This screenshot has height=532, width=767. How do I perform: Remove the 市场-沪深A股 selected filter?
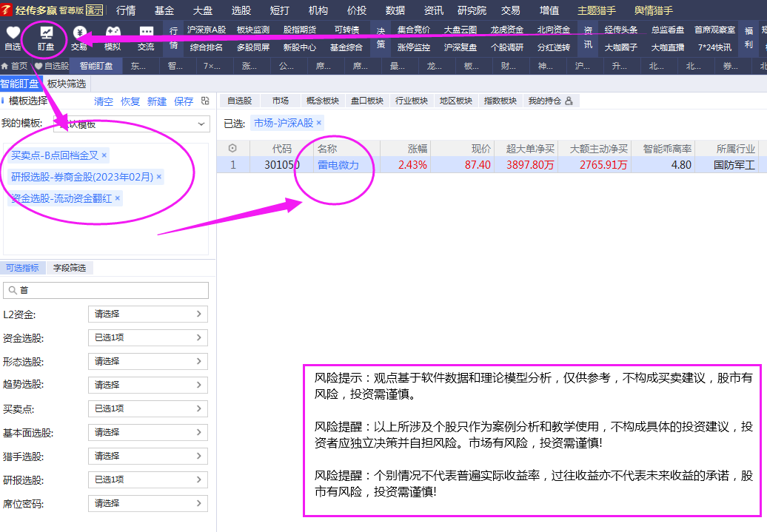(x=318, y=123)
